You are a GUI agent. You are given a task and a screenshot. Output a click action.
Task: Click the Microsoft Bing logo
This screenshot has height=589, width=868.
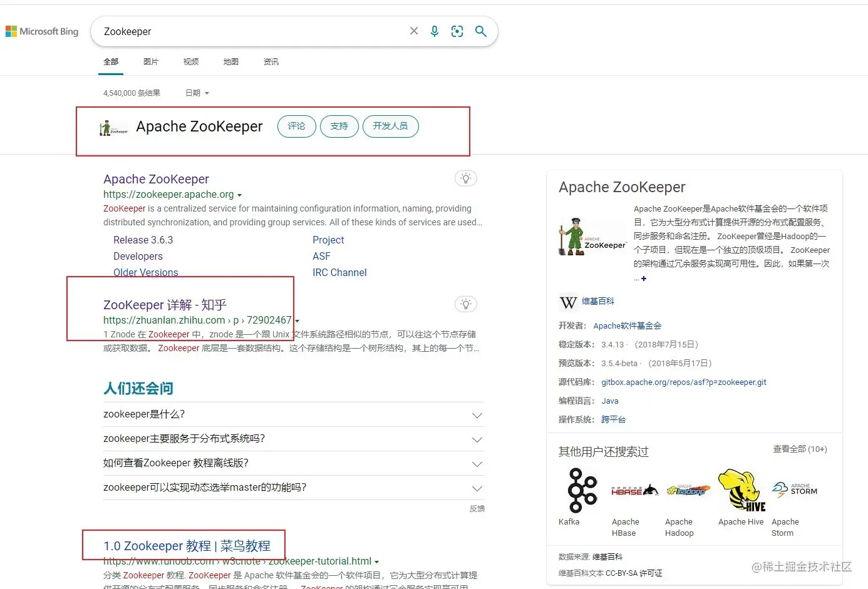coord(41,31)
